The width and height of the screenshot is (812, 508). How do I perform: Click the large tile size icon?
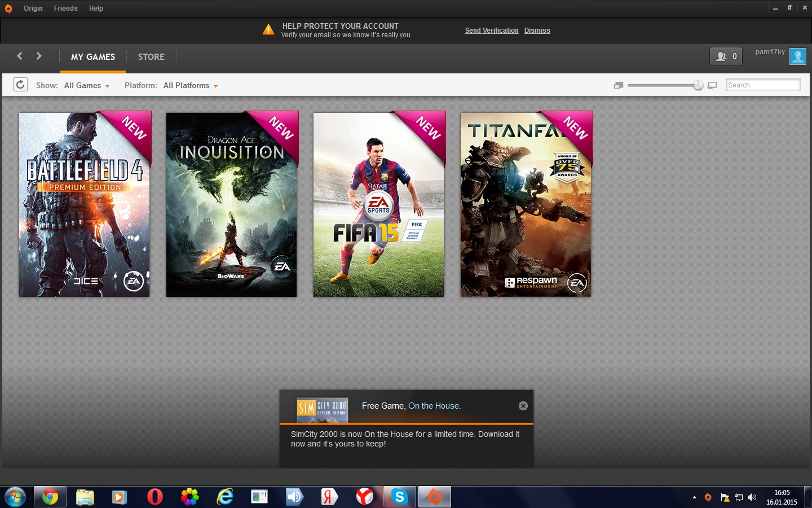[712, 85]
